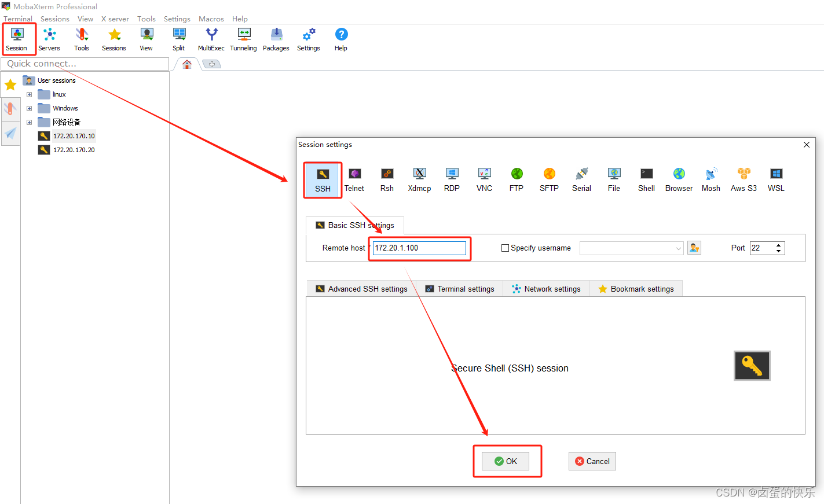The height and width of the screenshot is (504, 824).
Task: Click the Basic SSH settings tab
Action: (x=355, y=225)
